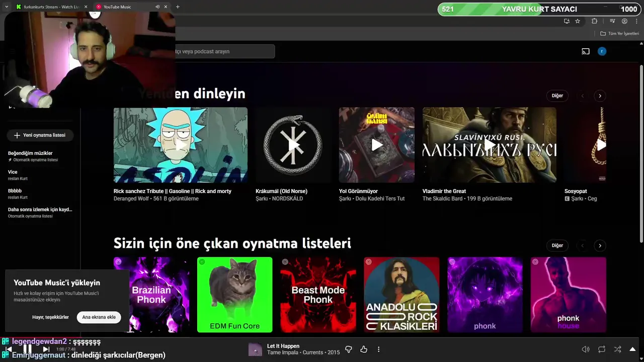Open Anadolu Rock Klasikleri playlist
Viewport: 644px width, 362px height.
tap(401, 295)
